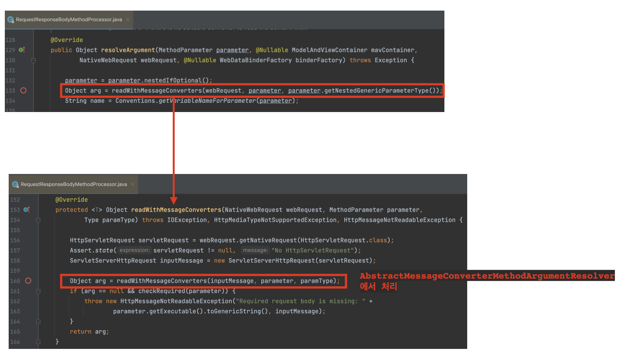This screenshot has height=364, width=621.
Task: Close the editor tab above line 128
Action: click(x=128, y=20)
